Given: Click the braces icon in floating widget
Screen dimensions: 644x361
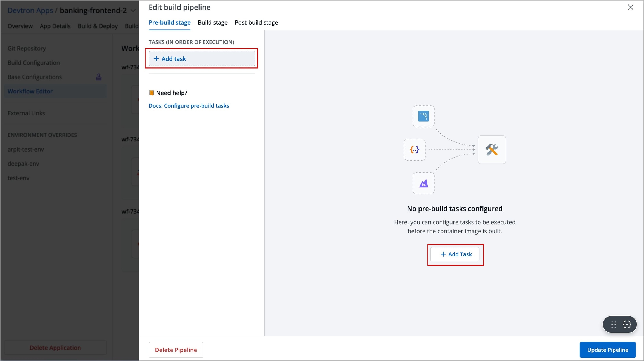Looking at the screenshot, I should tap(627, 324).
